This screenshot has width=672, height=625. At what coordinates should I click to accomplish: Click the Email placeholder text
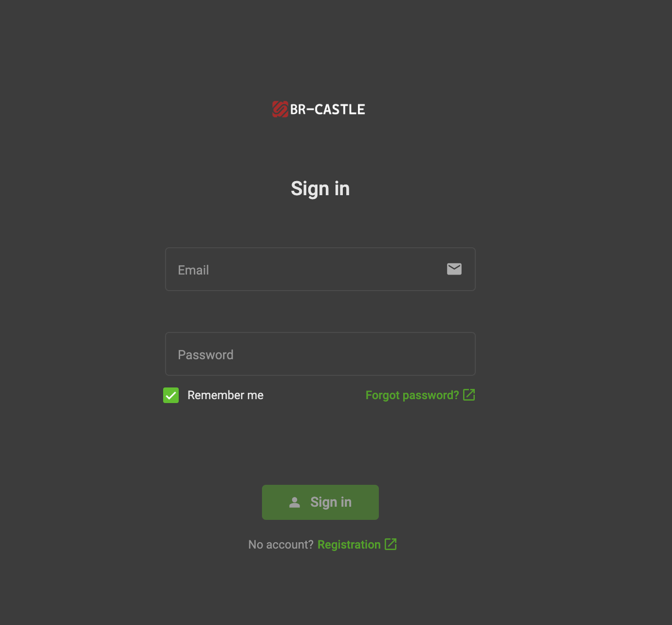click(193, 270)
